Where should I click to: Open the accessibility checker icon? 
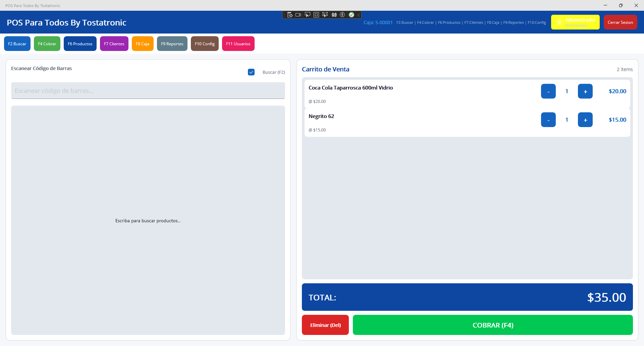[x=342, y=15]
